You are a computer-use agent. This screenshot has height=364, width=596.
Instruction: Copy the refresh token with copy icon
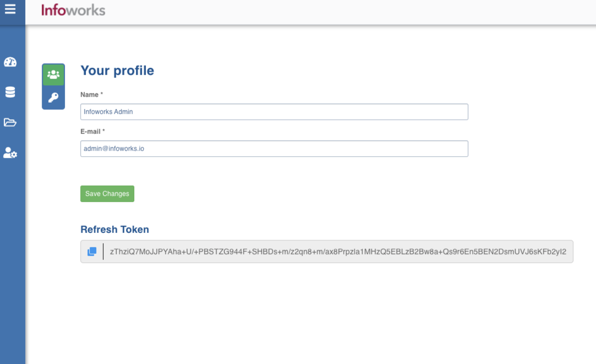coord(92,251)
